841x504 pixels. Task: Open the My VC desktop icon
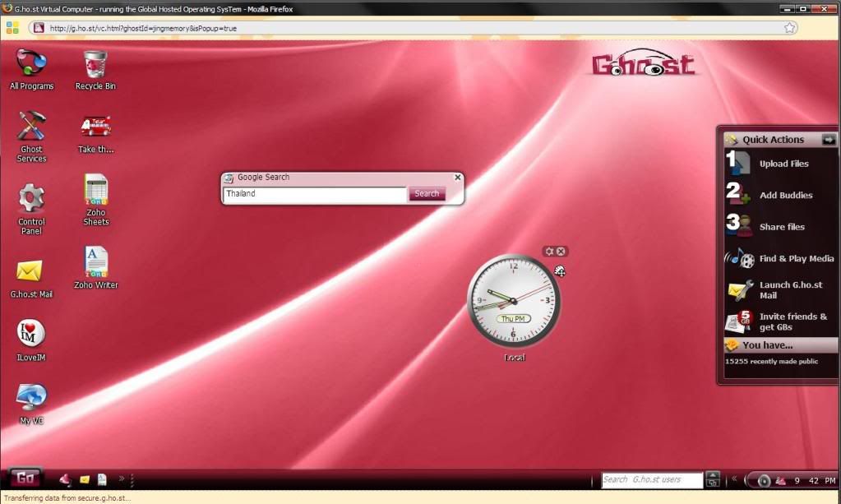tap(31, 403)
